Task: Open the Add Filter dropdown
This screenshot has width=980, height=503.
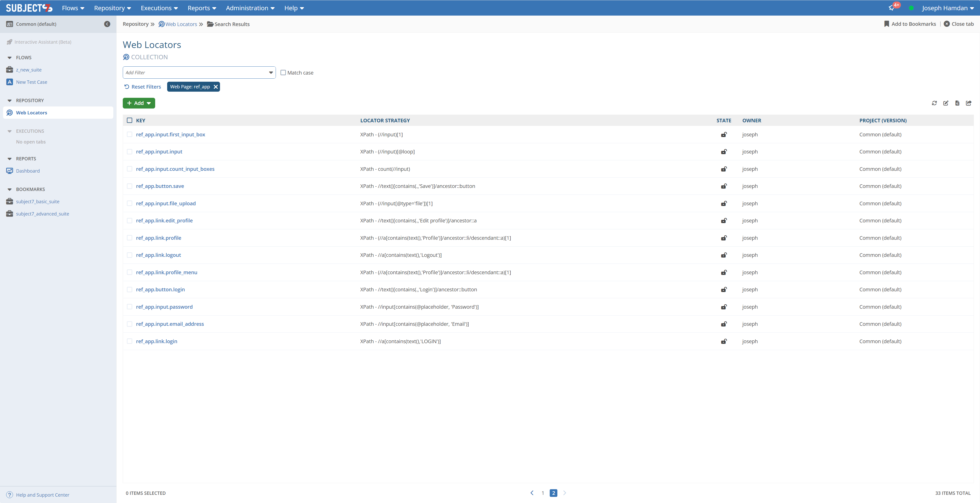Action: point(199,73)
